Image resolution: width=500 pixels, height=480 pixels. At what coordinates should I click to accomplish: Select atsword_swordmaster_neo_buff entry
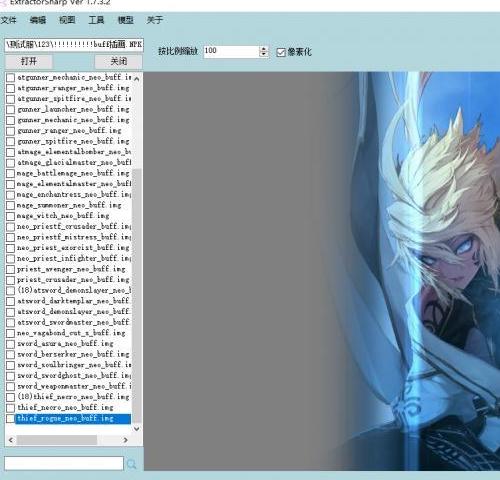[73, 322]
